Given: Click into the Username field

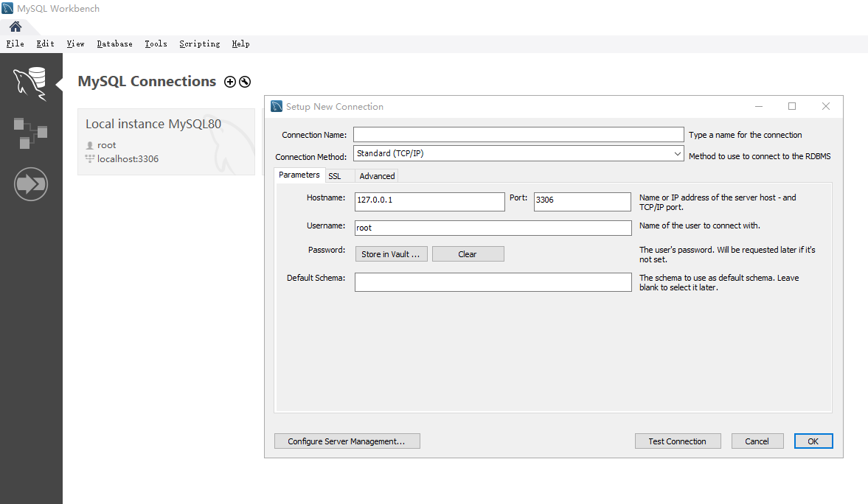Looking at the screenshot, I should click(493, 228).
